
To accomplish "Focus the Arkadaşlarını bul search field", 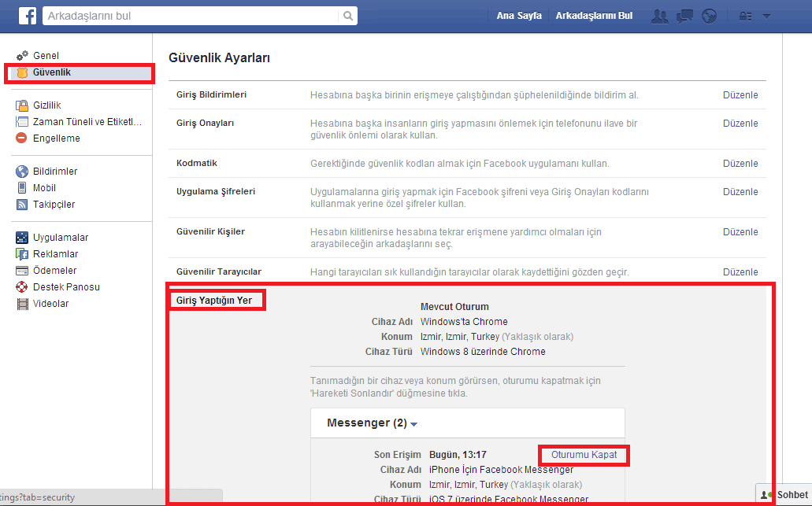I will point(191,16).
